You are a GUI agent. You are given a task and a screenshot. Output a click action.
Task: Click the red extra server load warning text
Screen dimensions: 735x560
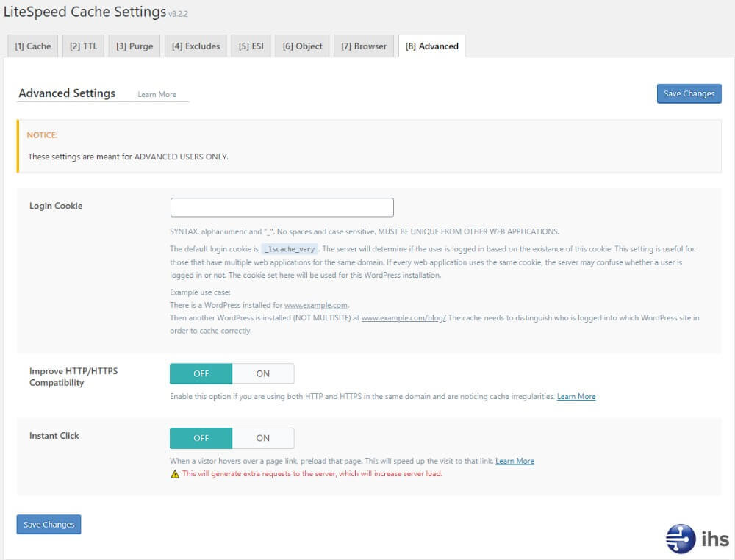point(312,474)
